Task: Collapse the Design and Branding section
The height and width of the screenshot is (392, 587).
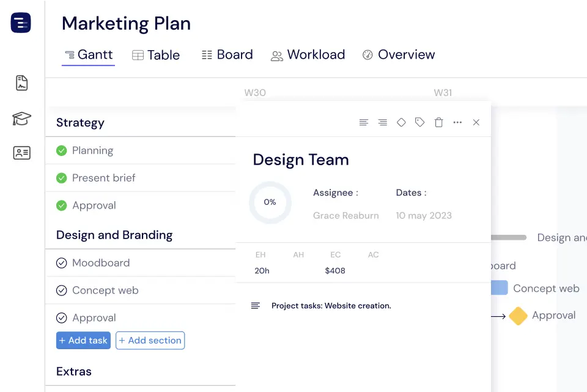Action: click(114, 235)
